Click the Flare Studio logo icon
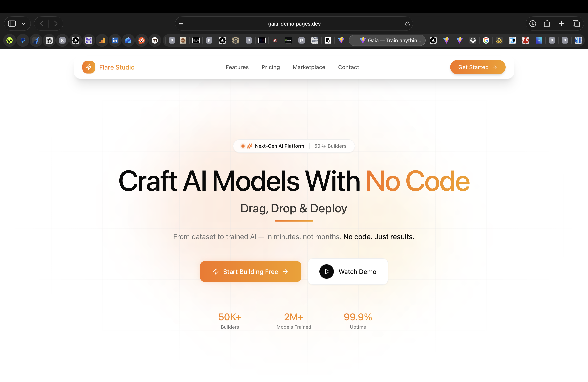Image resolution: width=588 pixels, height=382 pixels. pos(89,67)
